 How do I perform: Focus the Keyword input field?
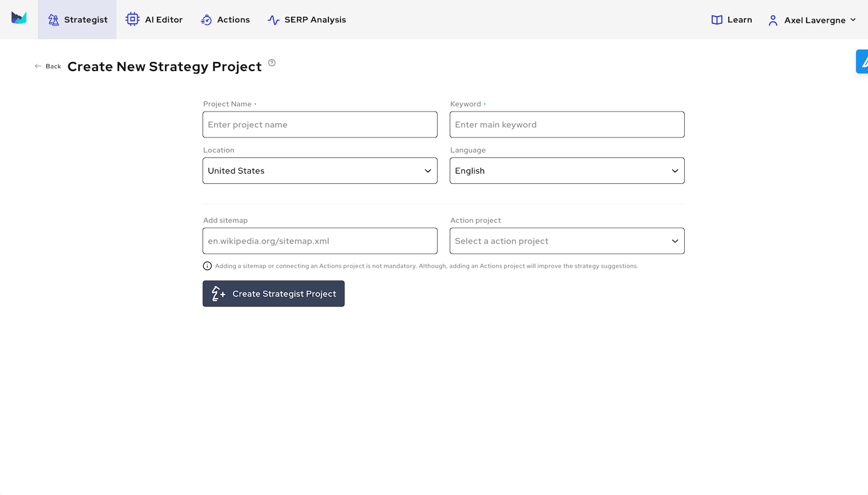(567, 124)
